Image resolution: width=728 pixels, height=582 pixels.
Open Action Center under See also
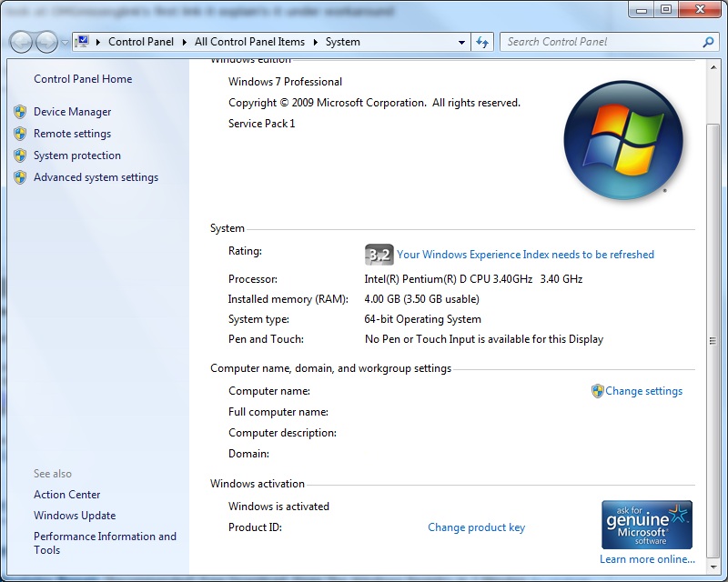point(66,495)
